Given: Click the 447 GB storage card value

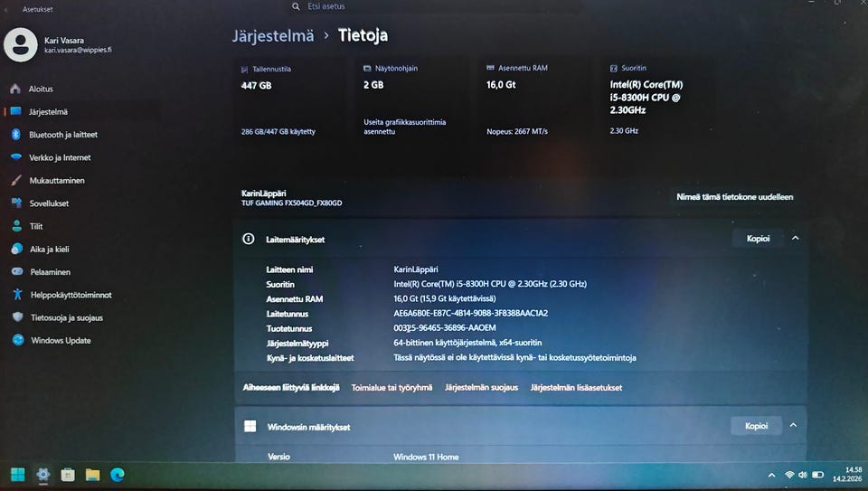Looking at the screenshot, I should (256, 85).
